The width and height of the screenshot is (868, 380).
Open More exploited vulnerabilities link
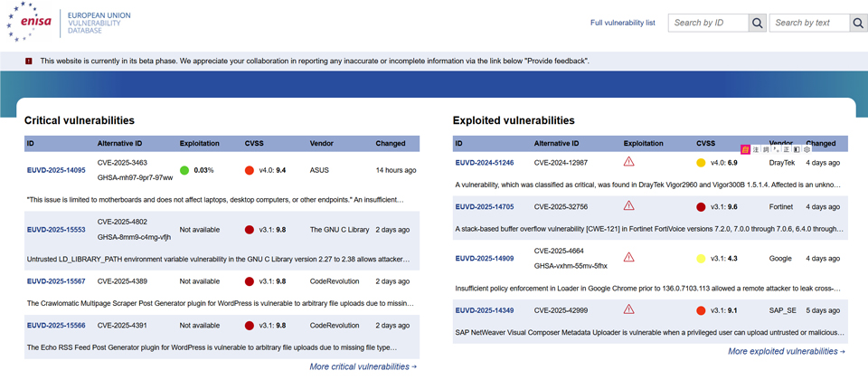[x=786, y=351]
